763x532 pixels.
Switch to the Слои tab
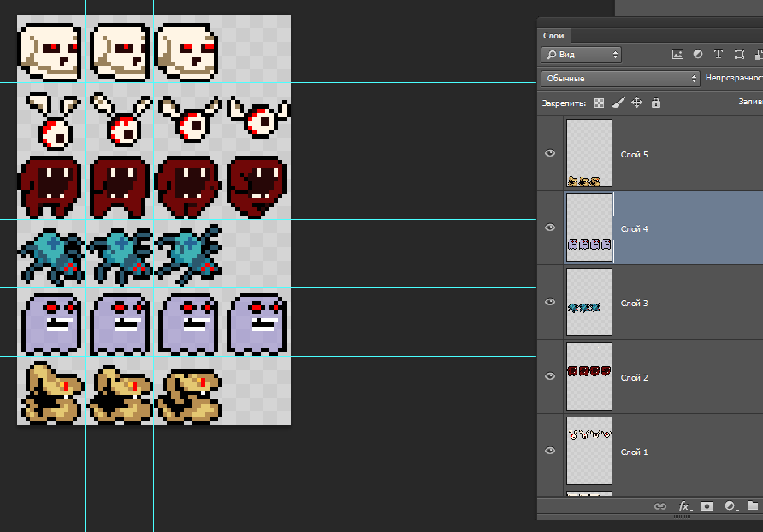(x=553, y=36)
